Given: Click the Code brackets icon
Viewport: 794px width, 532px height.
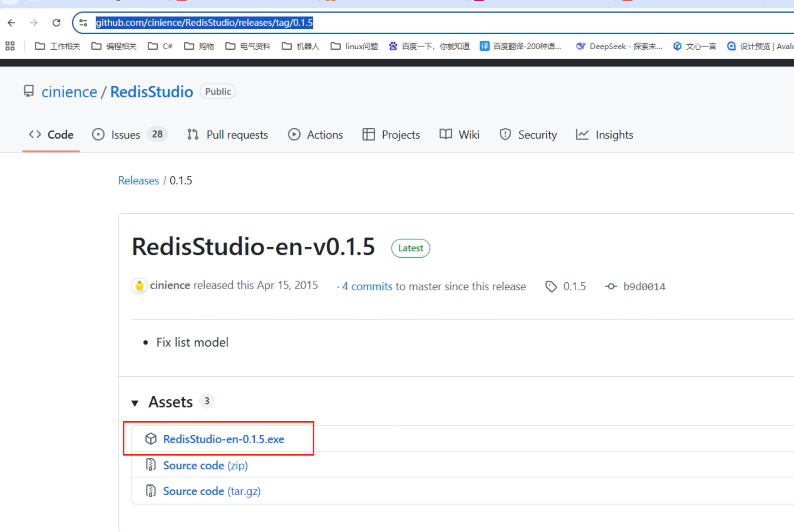Looking at the screenshot, I should coord(35,134).
